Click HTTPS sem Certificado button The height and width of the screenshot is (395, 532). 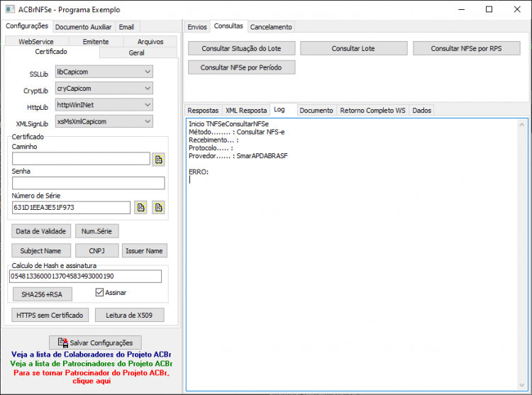click(50, 316)
